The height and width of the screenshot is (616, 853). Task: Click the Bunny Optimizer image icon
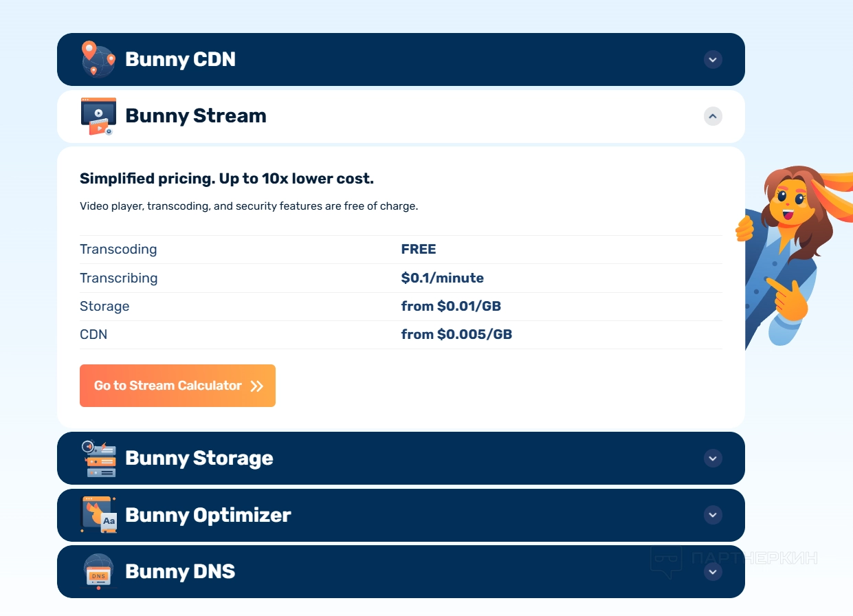(99, 515)
